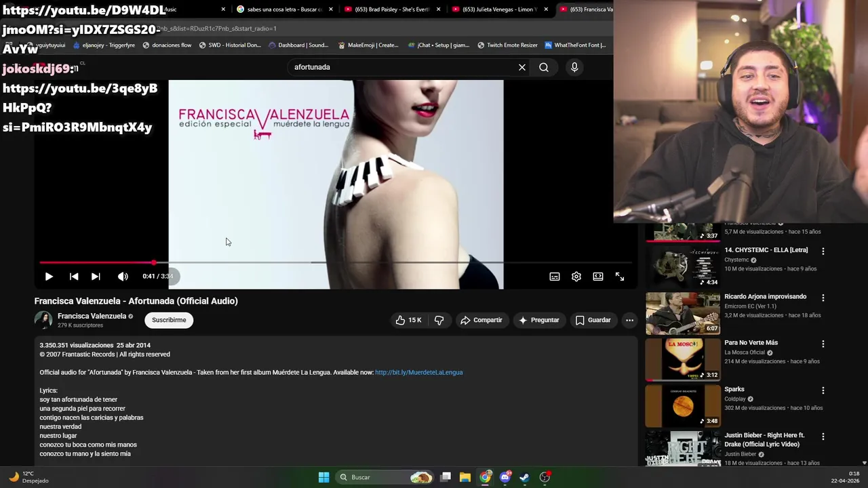Image resolution: width=868 pixels, height=488 pixels.
Task: Click the search magnifier button
Action: pos(544,67)
